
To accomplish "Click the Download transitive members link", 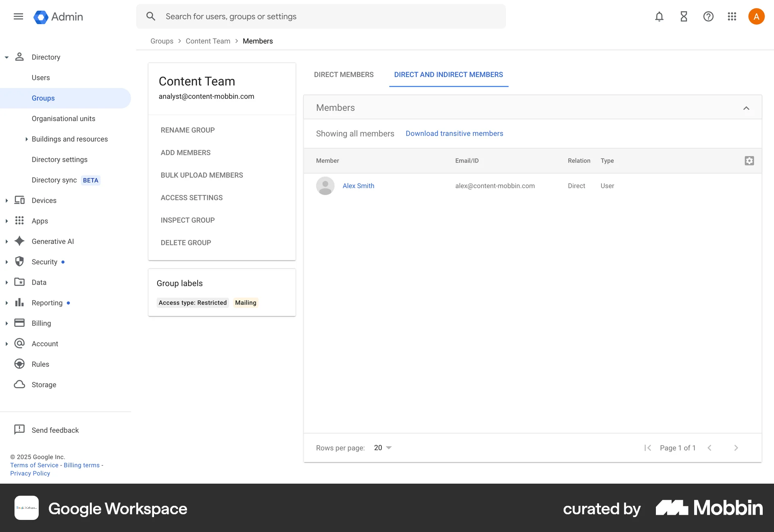I will [x=454, y=133].
